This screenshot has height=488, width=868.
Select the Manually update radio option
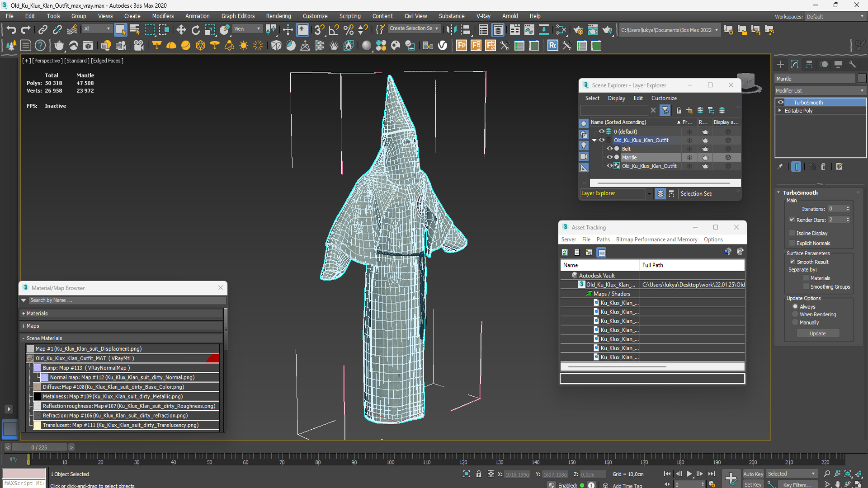point(795,322)
